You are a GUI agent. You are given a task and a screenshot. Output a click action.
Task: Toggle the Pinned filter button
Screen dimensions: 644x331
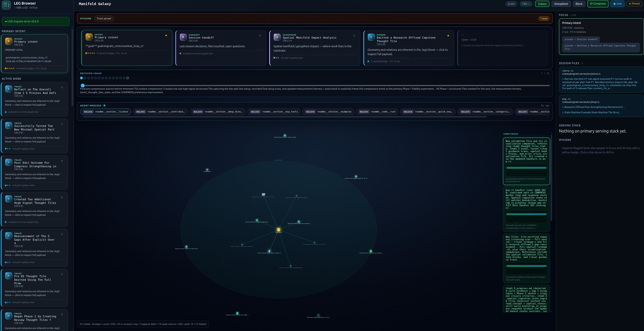(634, 4)
